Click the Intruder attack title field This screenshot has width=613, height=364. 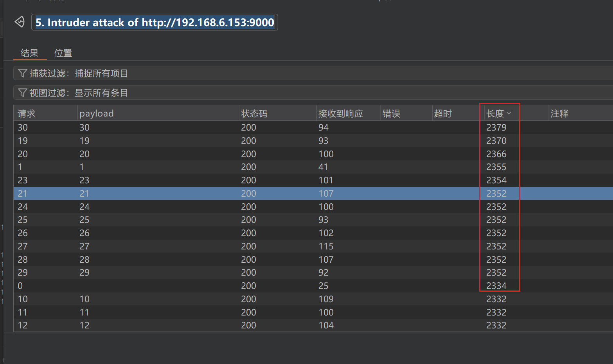click(155, 22)
